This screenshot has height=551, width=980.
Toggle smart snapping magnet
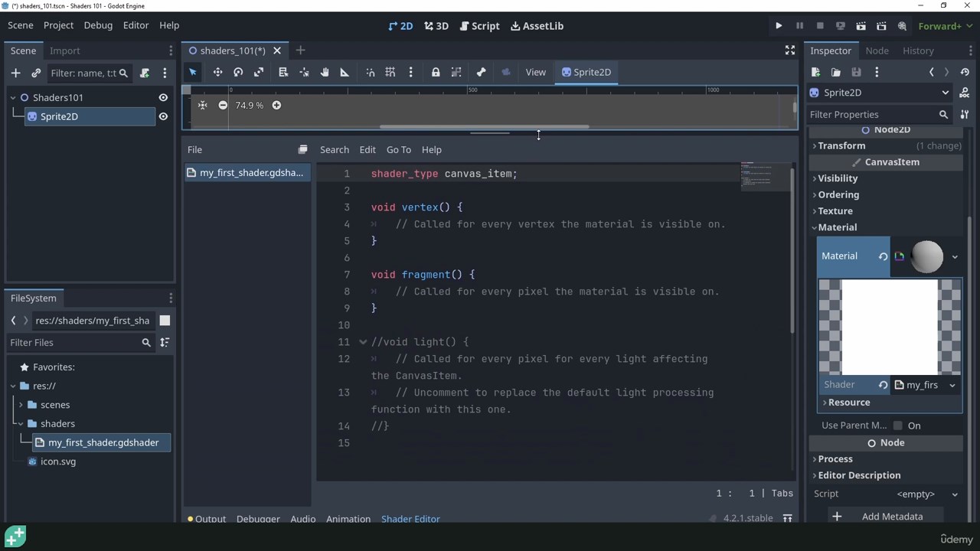pyautogui.click(x=371, y=72)
